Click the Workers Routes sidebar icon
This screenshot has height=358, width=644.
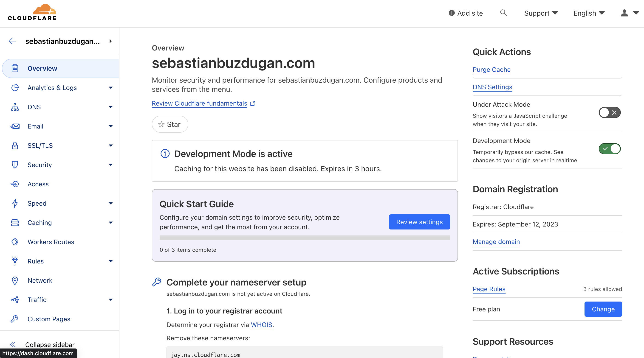point(15,242)
